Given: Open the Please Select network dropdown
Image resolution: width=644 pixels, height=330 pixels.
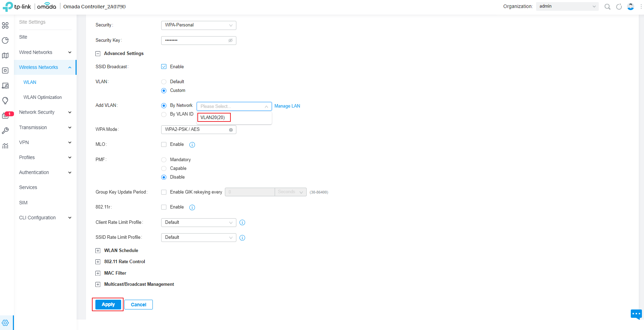Looking at the screenshot, I should coord(234,106).
